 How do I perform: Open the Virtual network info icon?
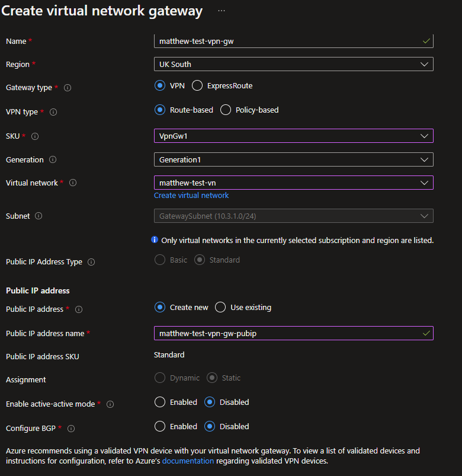(73, 183)
